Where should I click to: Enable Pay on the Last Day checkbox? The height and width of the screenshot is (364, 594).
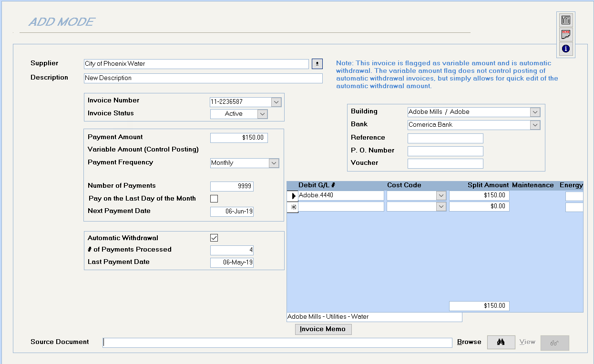[x=214, y=199]
